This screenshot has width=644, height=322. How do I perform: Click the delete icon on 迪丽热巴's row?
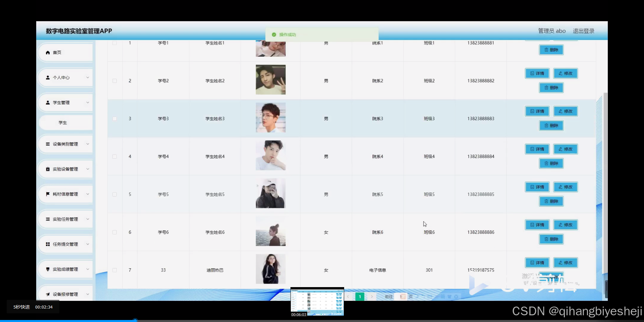[x=551, y=277]
